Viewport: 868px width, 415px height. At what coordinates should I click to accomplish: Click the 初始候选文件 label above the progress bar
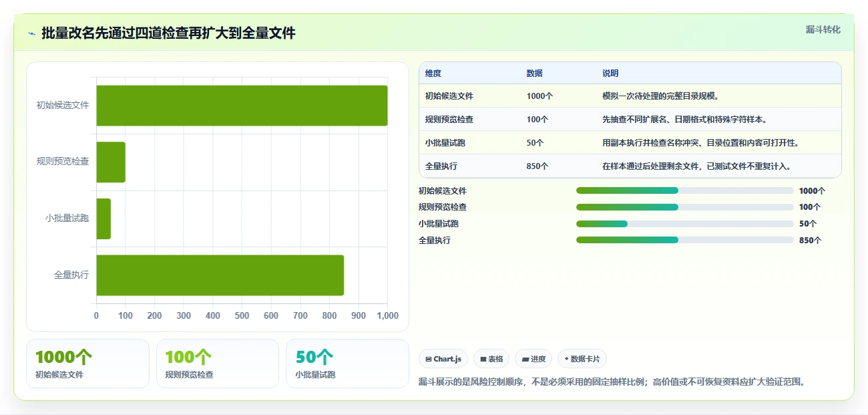tap(443, 191)
